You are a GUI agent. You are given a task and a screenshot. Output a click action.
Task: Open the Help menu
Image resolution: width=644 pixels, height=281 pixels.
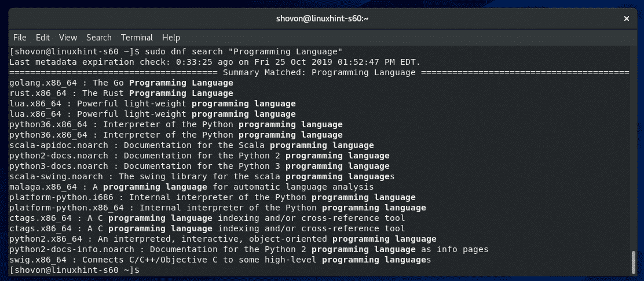click(171, 38)
